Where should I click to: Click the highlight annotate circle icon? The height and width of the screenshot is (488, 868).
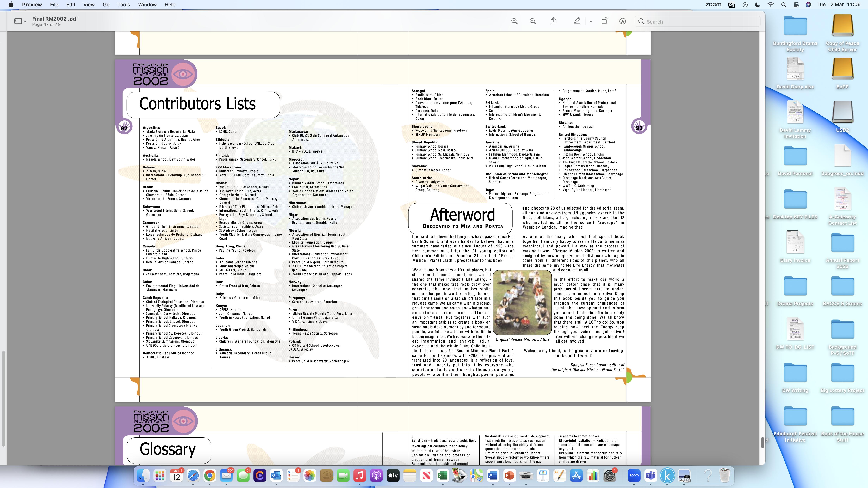coord(622,21)
